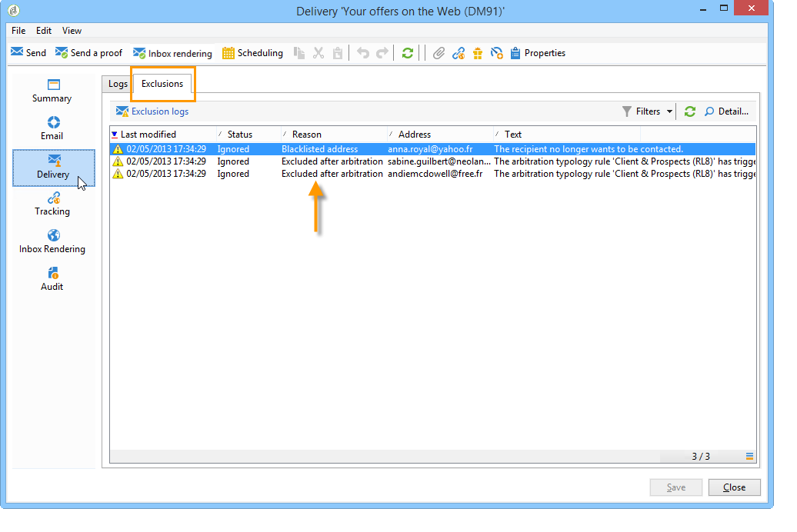Screen dimensions: 797x532
Task: Open the Filters dropdown
Action: 648,111
